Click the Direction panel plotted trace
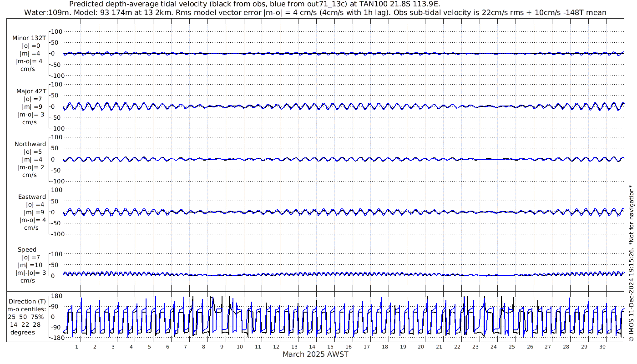Viewport: 637px width, 364px height. coord(344,317)
